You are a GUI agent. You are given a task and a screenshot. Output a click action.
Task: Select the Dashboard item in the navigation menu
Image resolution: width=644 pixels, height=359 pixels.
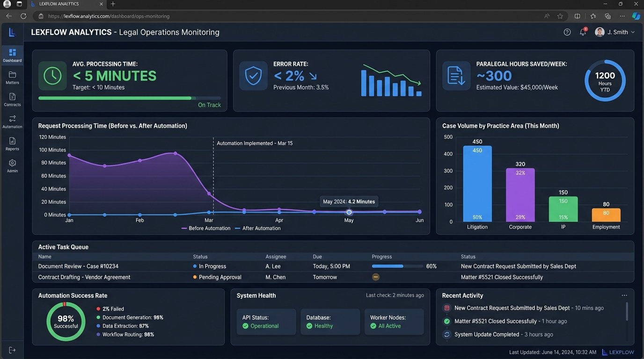click(12, 54)
